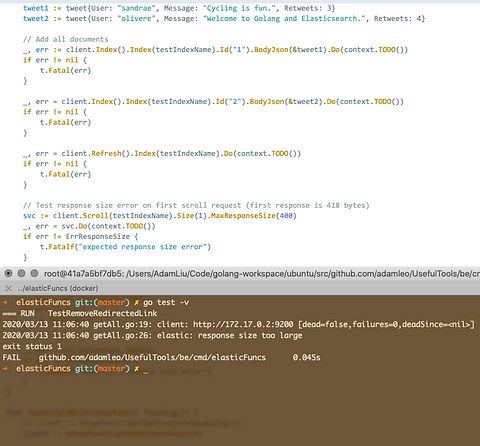Click the http://172.17.0.2:9200 URL in terminal
The image size is (480, 446).
click(243, 324)
